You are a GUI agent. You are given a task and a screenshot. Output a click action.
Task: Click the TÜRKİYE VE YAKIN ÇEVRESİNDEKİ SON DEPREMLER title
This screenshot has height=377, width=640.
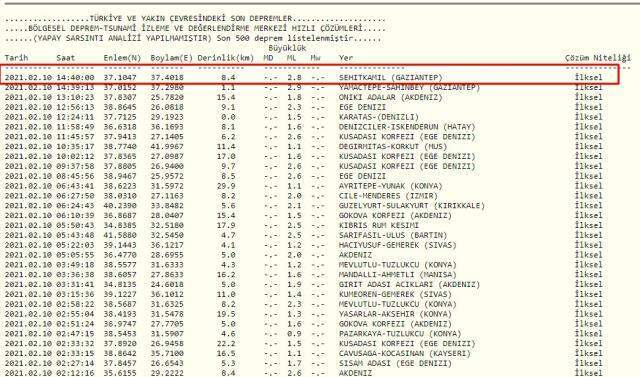click(191, 19)
